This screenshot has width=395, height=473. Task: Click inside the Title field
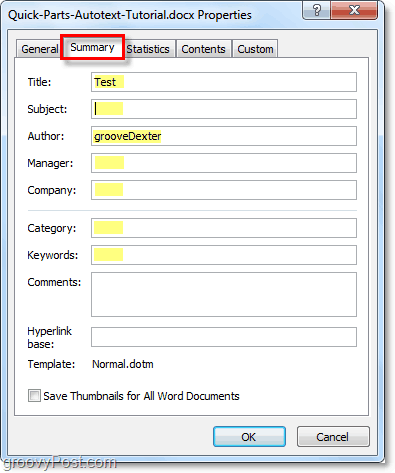point(224,82)
